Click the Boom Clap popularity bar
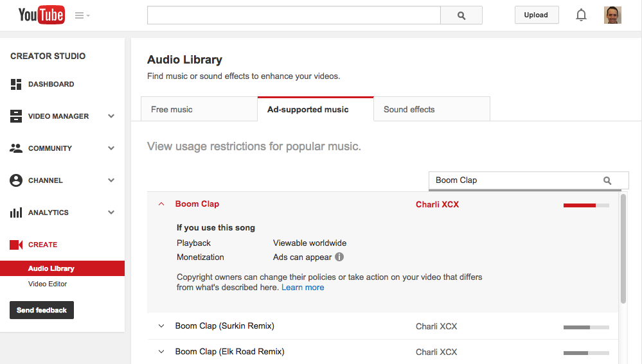The height and width of the screenshot is (364, 642). (x=586, y=205)
